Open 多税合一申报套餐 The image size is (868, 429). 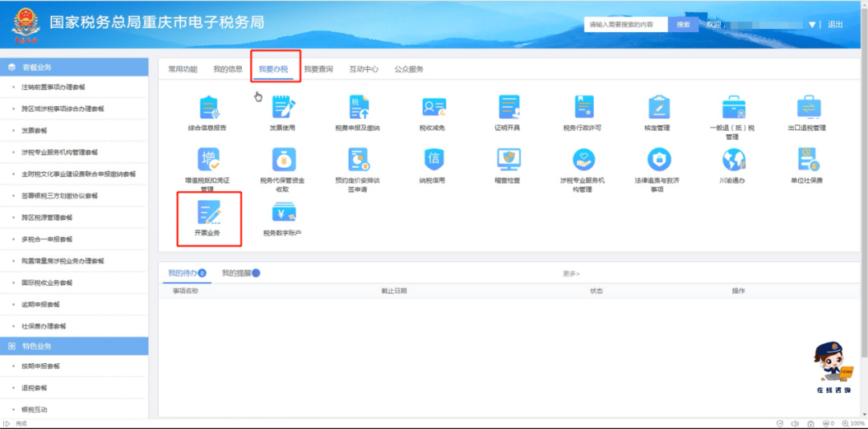47,239
